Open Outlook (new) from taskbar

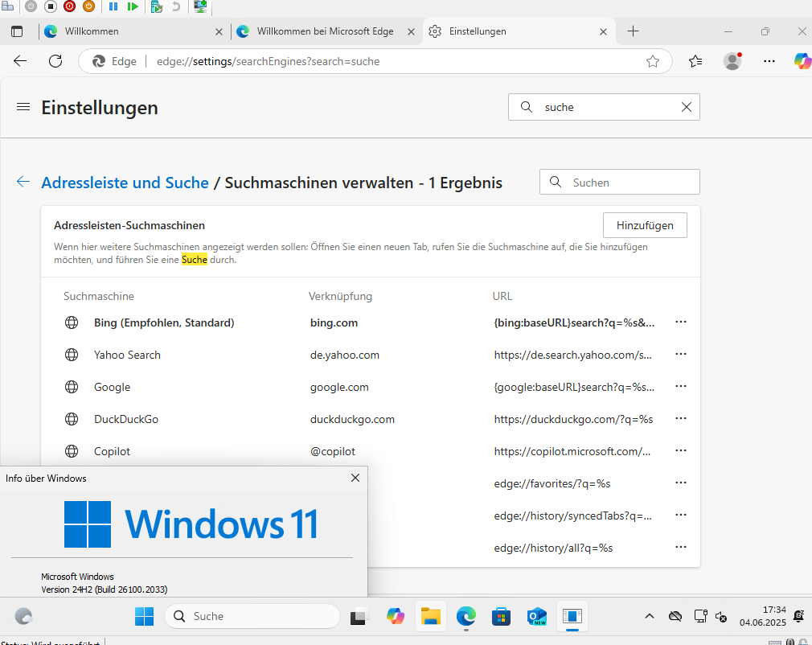(x=536, y=616)
